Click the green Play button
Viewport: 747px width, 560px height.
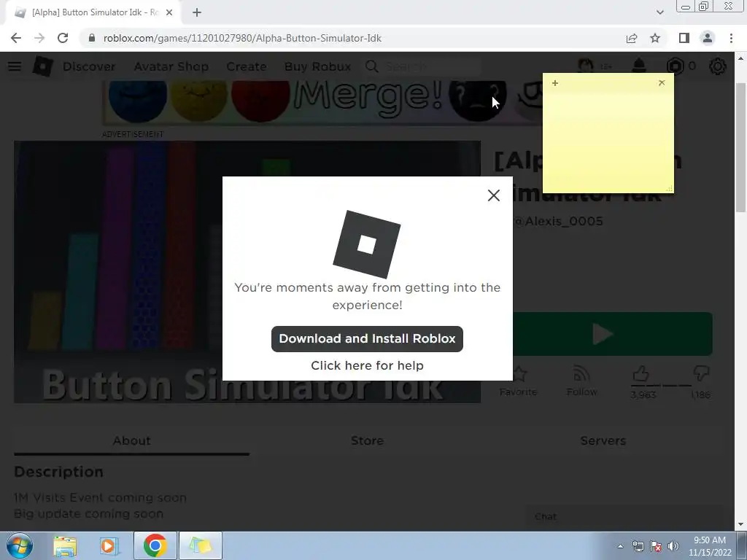pos(612,334)
